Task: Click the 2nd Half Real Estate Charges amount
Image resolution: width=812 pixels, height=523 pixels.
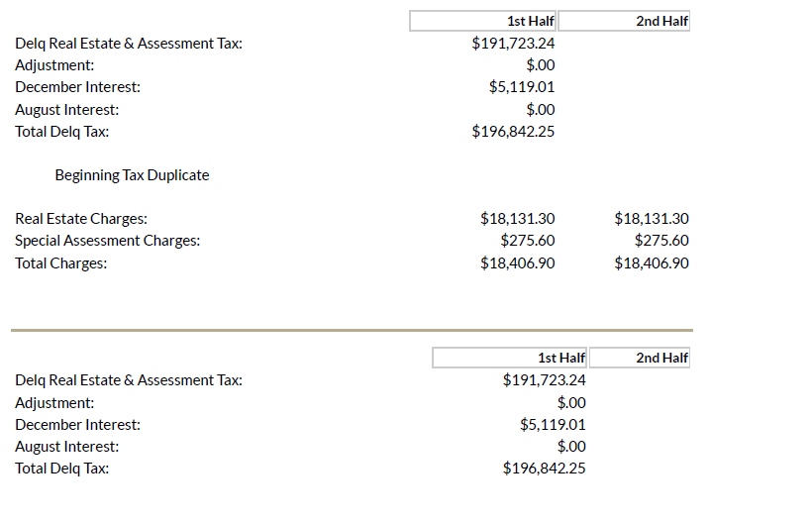Action: tap(652, 219)
